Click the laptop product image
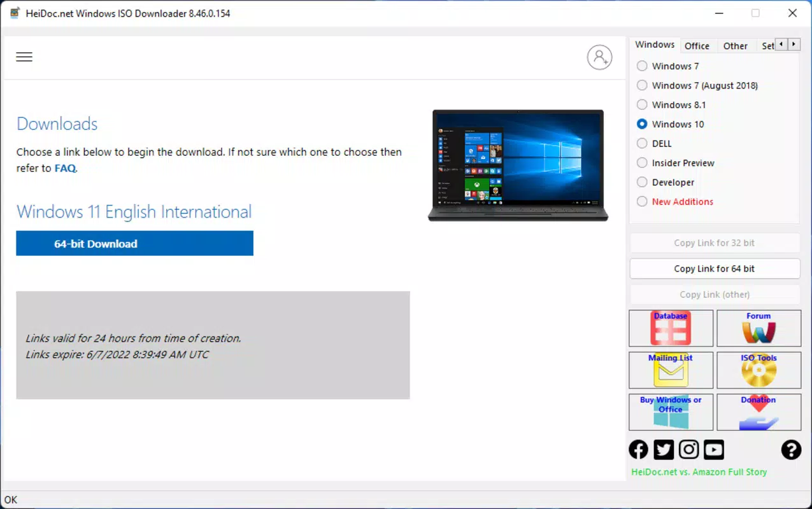 click(x=518, y=165)
